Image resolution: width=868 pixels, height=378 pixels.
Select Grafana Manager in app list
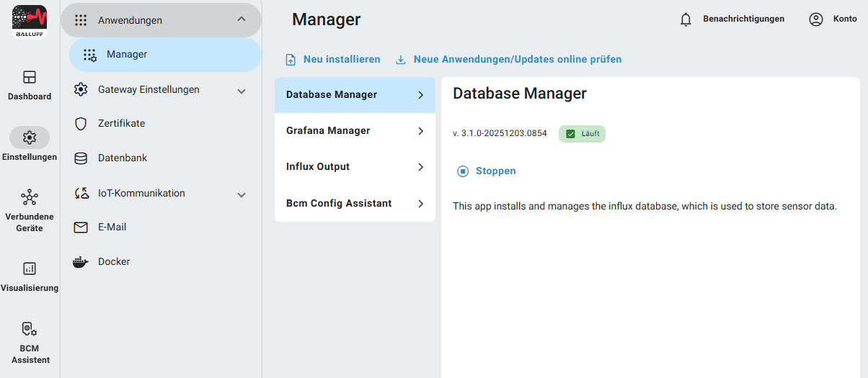pos(355,131)
